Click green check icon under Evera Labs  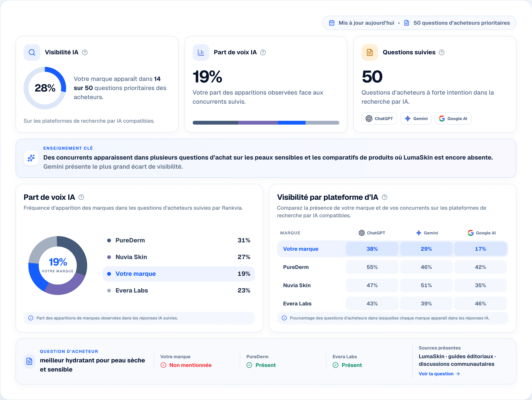pyautogui.click(x=336, y=365)
